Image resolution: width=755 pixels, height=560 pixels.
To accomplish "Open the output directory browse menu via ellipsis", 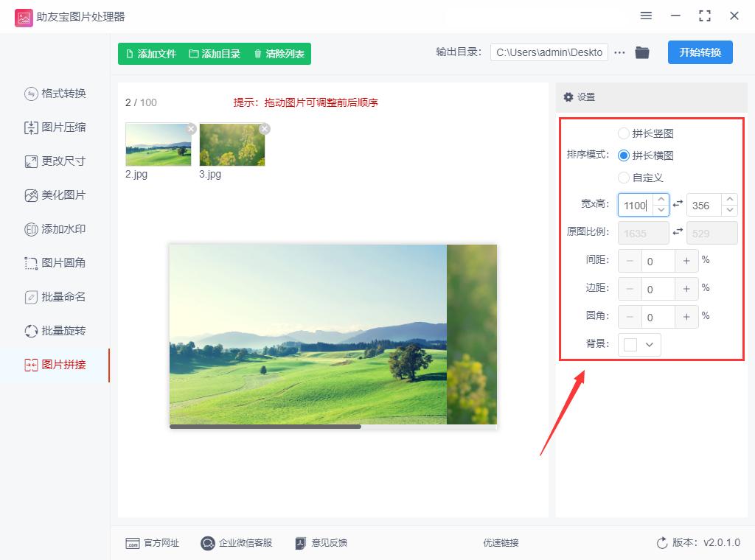I will click(619, 52).
